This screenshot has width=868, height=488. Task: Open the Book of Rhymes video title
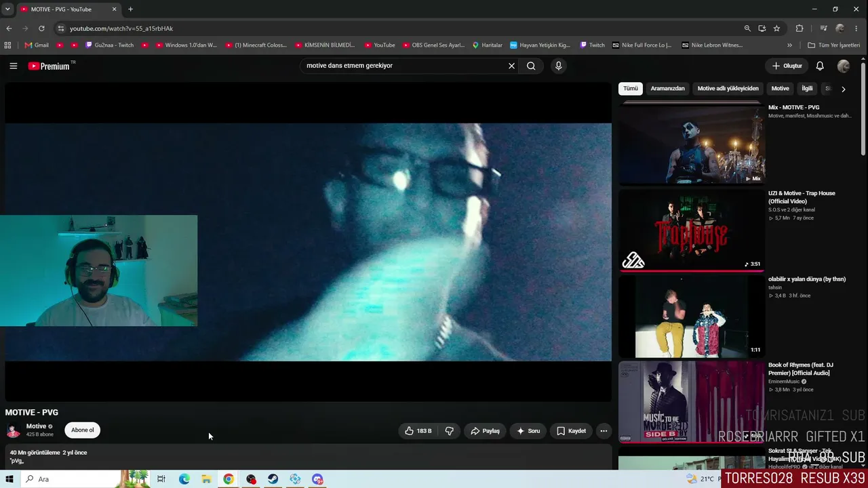(x=801, y=369)
